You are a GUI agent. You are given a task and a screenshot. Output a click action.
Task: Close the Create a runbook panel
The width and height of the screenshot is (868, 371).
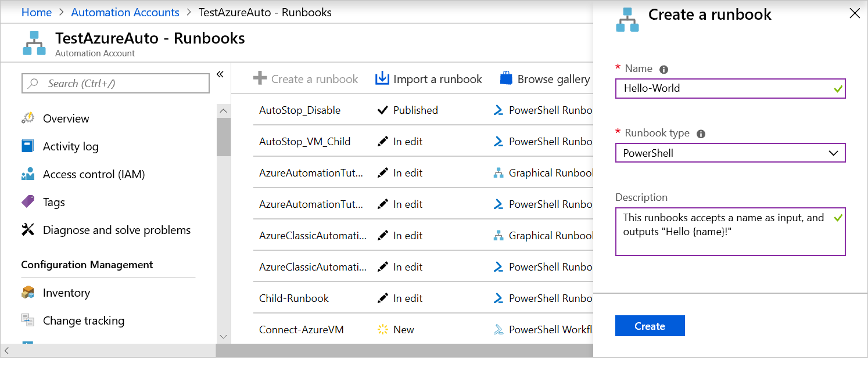coord(855,13)
